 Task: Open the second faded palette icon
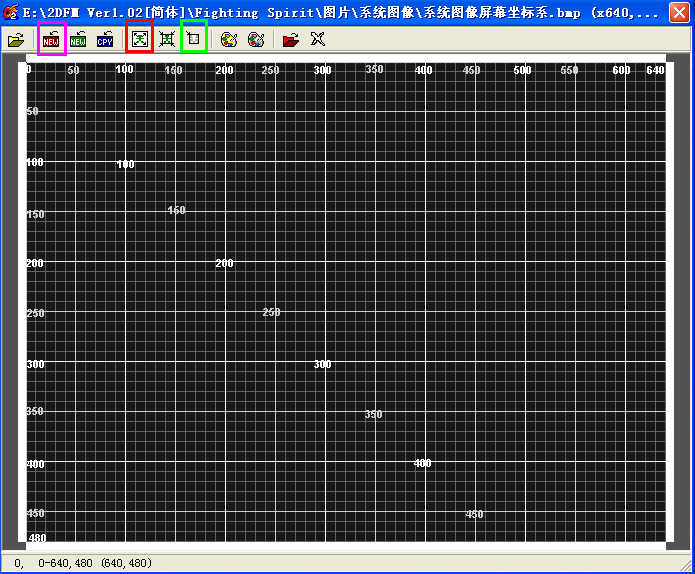[x=256, y=40]
